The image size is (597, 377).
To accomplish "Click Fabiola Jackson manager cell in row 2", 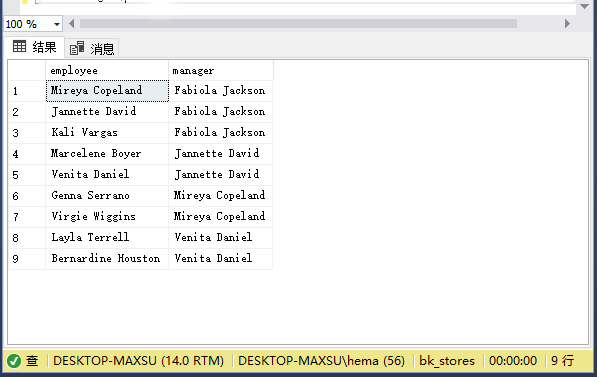I will [x=220, y=112].
